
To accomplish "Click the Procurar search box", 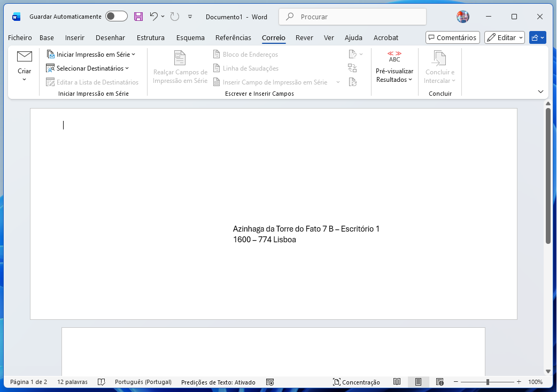I will click(352, 17).
